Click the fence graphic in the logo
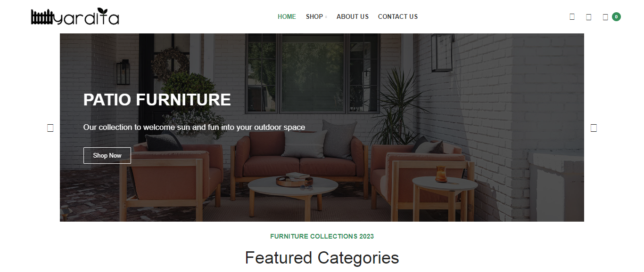This screenshot has width=644, height=272. click(x=42, y=17)
